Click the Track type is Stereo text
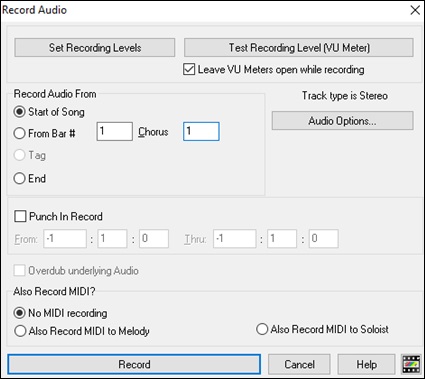Screen dimensions: 425x379 tap(345, 96)
